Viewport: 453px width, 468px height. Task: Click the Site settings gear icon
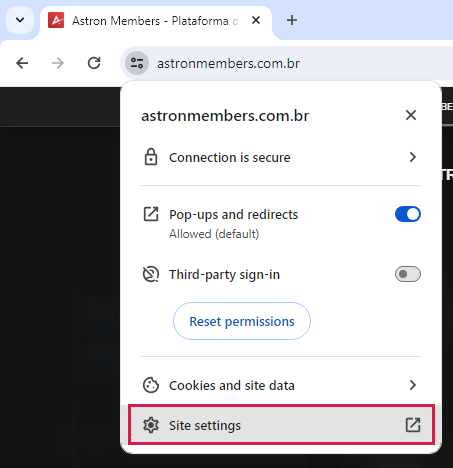[151, 425]
